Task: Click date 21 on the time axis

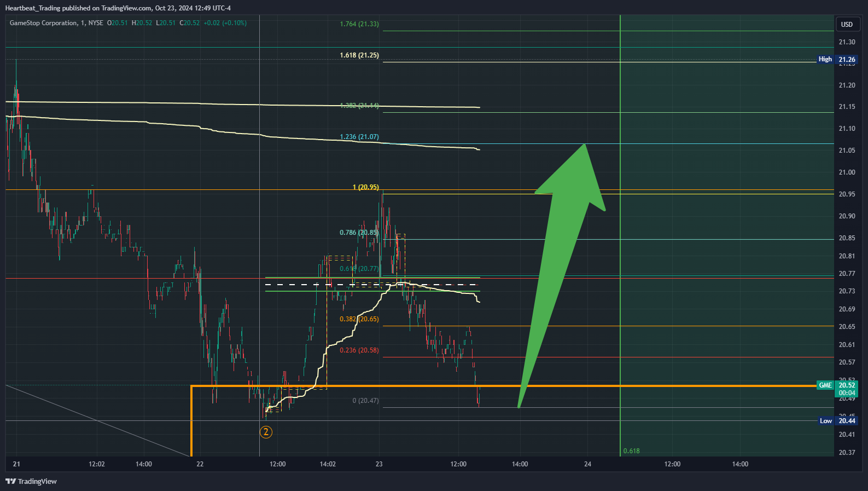Action: point(16,464)
